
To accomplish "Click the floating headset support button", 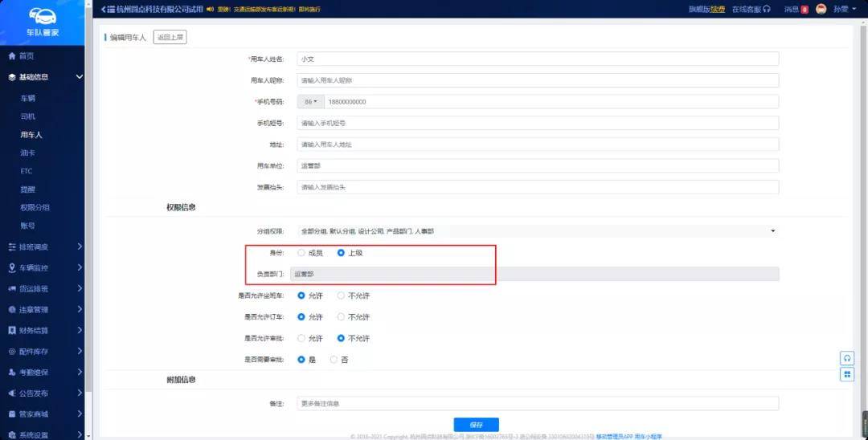I will point(846,358).
